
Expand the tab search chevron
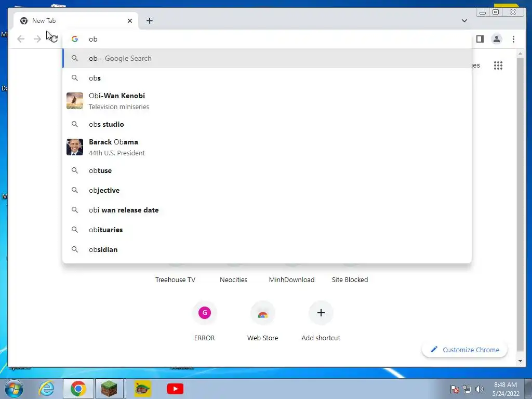click(464, 21)
